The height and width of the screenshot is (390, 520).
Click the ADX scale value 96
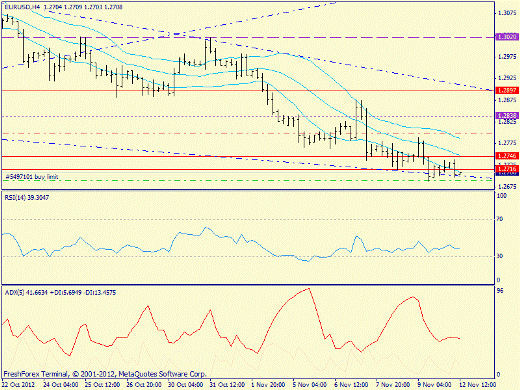click(500, 291)
